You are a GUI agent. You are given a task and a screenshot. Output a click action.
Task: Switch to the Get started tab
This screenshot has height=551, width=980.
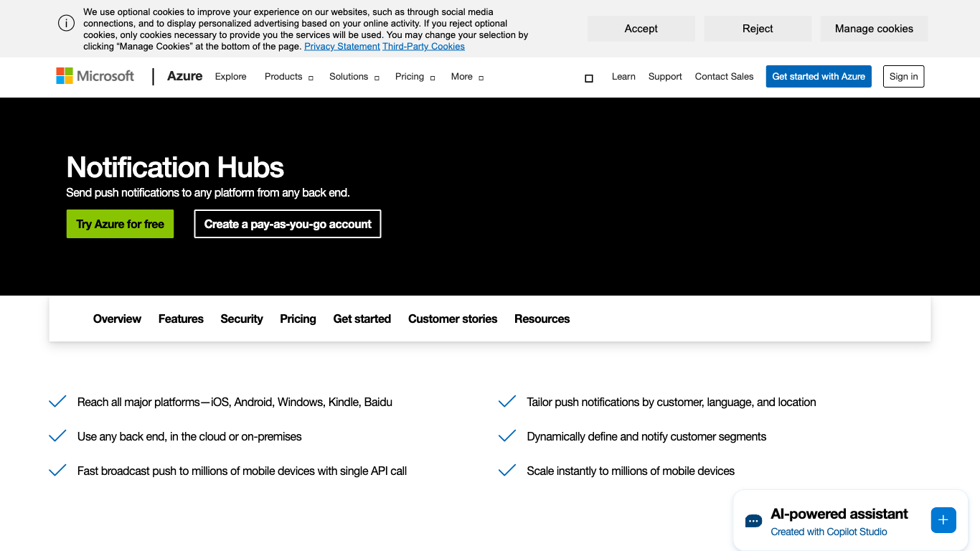pos(362,319)
